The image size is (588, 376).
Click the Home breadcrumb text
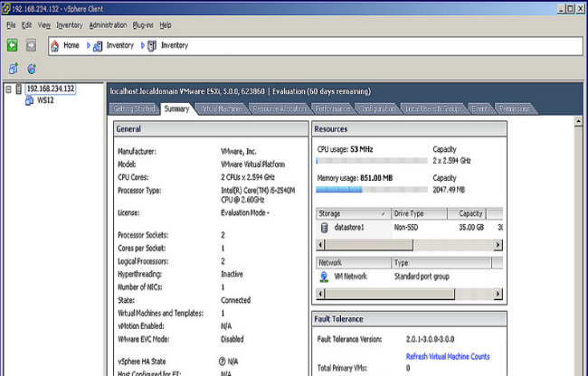coord(71,45)
